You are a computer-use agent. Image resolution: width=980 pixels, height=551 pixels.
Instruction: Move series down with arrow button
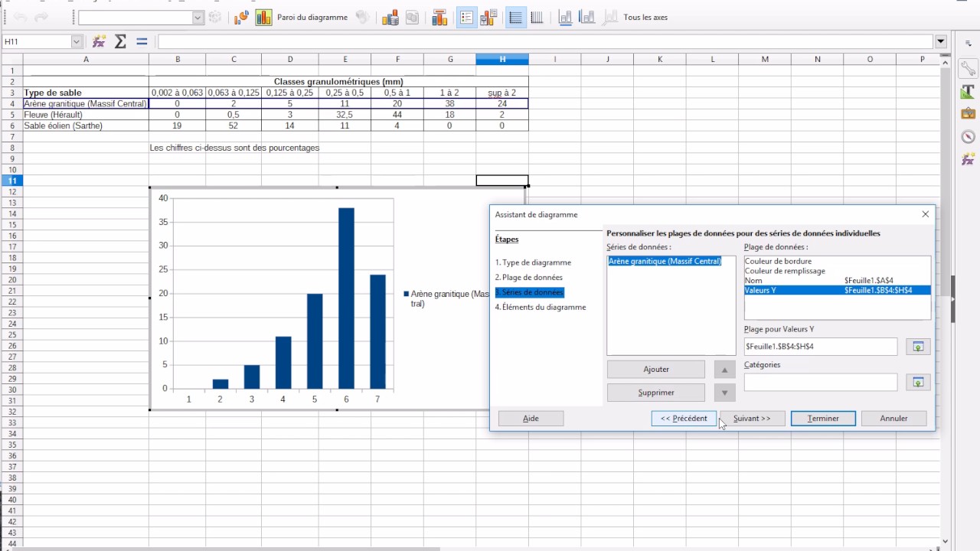724,393
